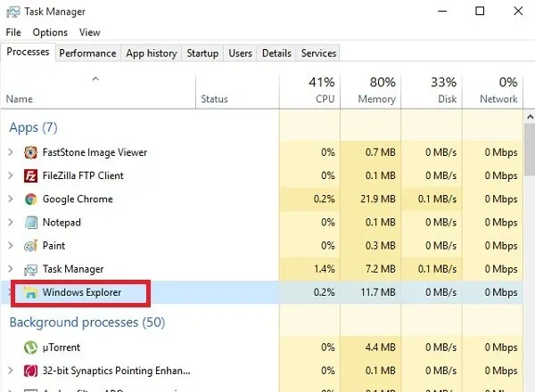Select the Google Chrome process name
This screenshot has width=535, height=392.
(x=78, y=199)
